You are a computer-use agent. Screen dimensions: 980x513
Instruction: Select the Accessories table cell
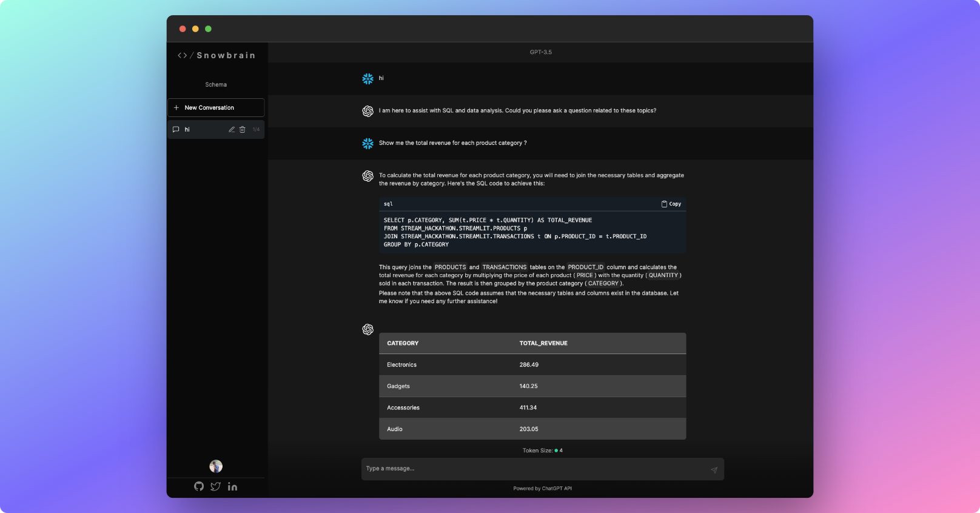coord(403,407)
